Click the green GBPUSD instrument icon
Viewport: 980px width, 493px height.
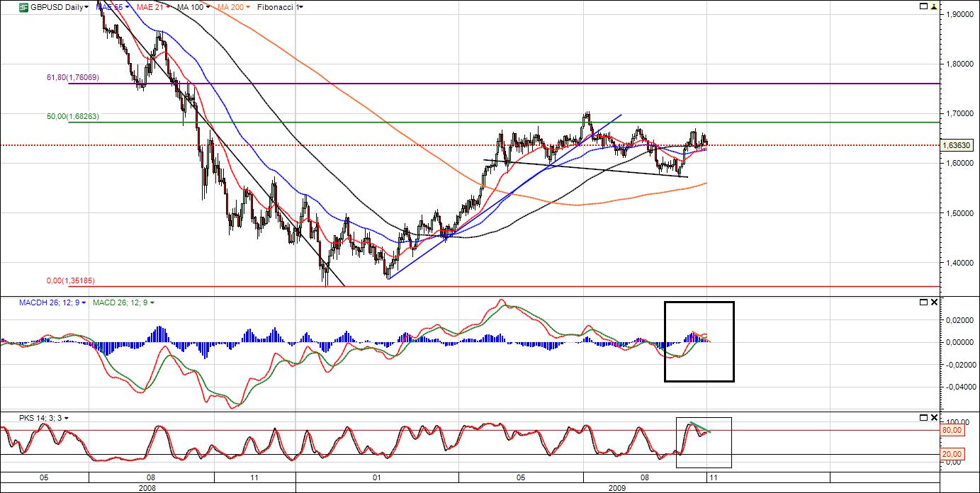tap(23, 6)
